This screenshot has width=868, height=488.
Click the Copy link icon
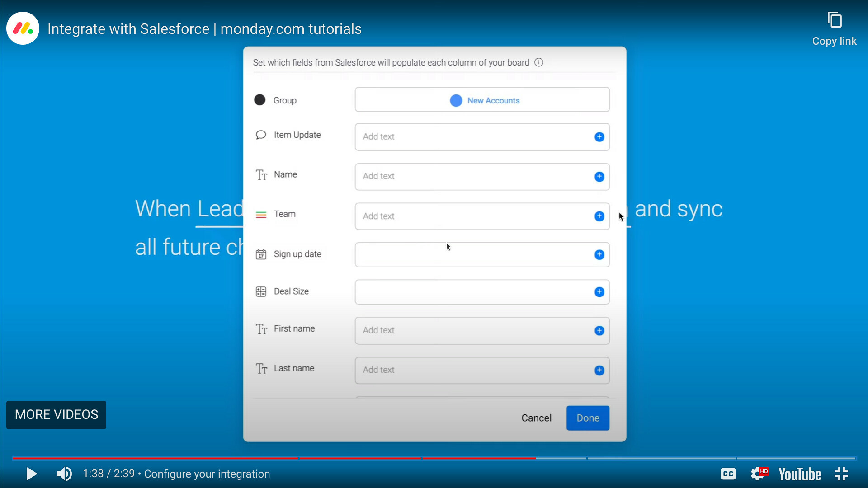(x=834, y=20)
